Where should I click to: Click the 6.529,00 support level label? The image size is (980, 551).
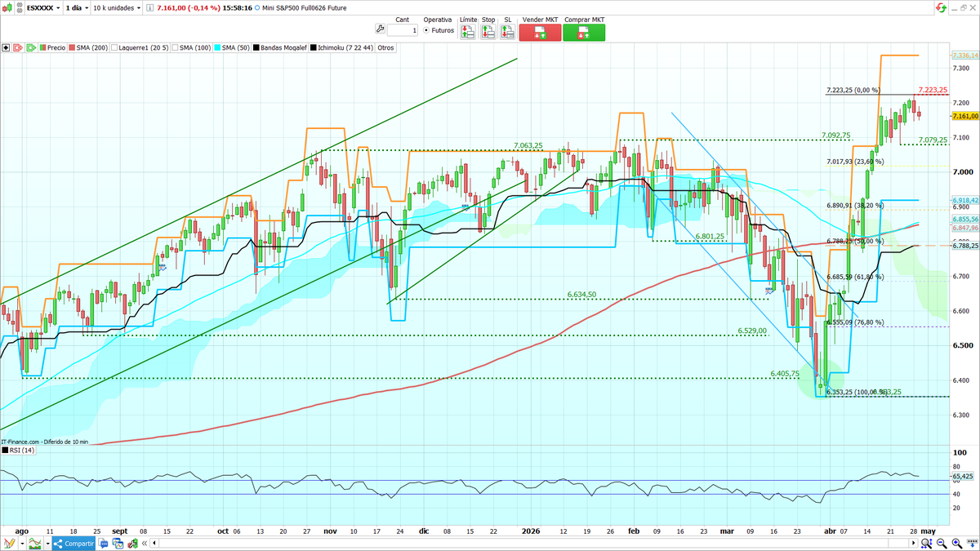[x=752, y=331]
